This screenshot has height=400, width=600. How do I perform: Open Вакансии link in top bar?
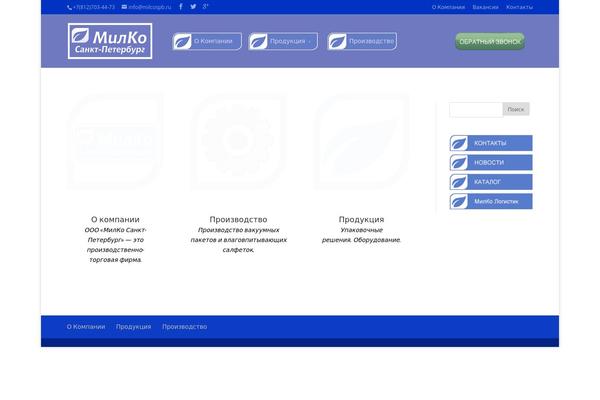pyautogui.click(x=485, y=7)
